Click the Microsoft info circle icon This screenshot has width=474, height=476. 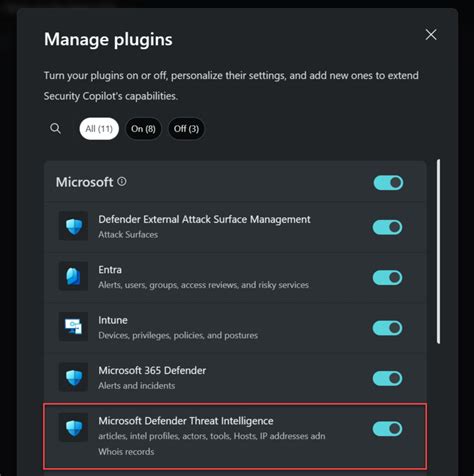pos(122,181)
